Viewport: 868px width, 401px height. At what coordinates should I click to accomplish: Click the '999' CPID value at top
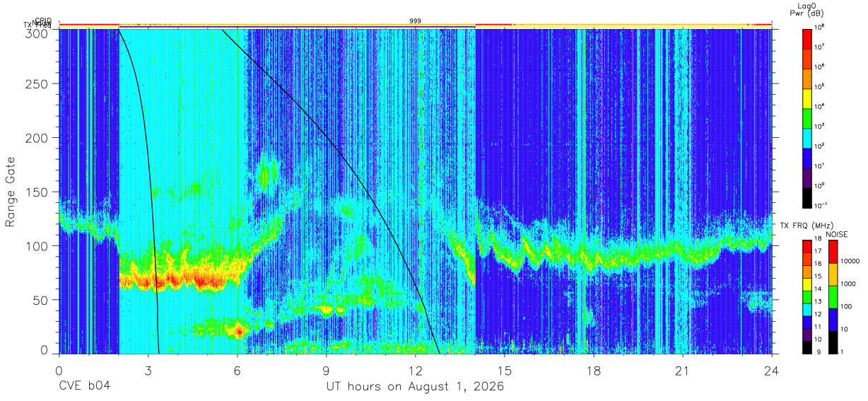(x=416, y=21)
